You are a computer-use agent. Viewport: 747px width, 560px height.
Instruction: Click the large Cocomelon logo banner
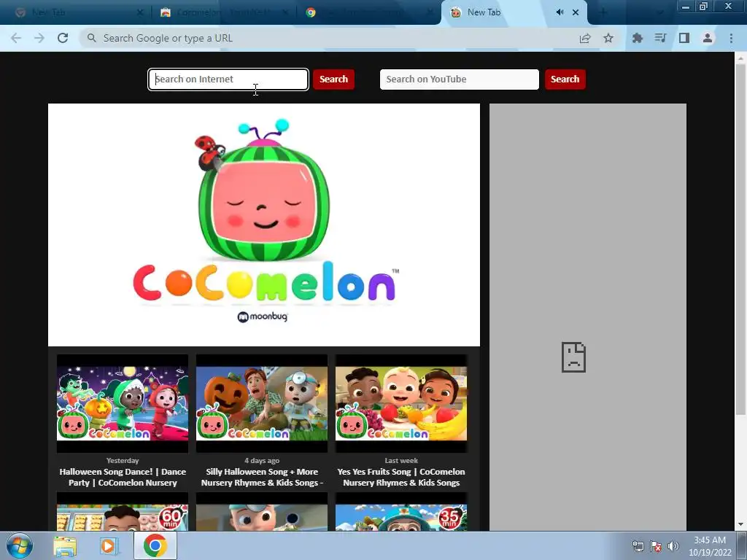click(x=264, y=225)
